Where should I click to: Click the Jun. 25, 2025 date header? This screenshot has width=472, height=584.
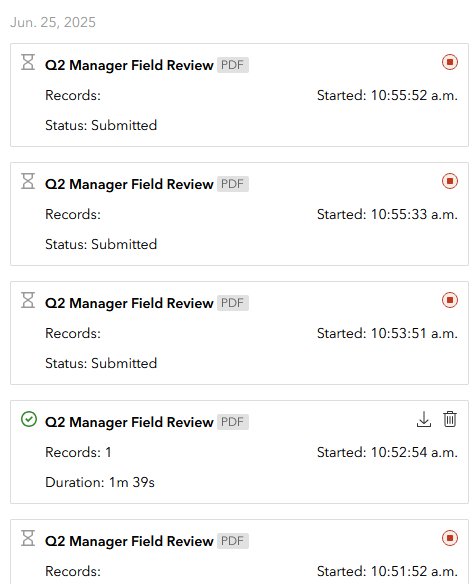pos(53,22)
